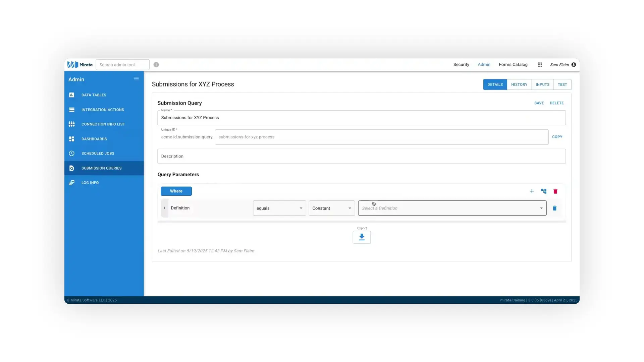Switch to the History tab

[x=519, y=84]
